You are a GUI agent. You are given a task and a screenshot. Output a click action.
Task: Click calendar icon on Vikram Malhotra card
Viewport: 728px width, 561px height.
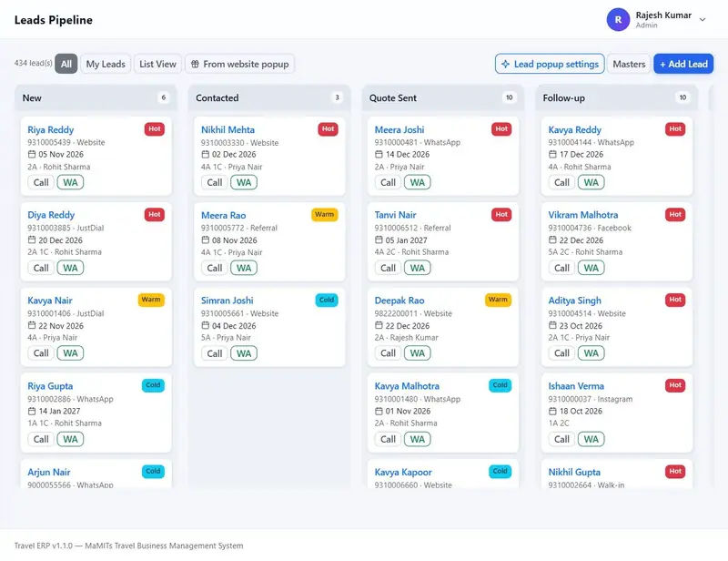click(552, 240)
